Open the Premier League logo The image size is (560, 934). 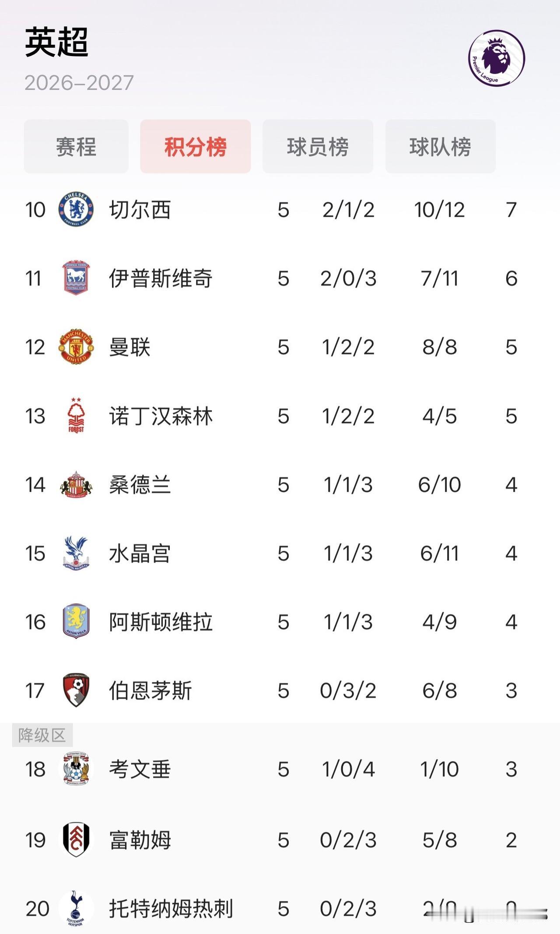[497, 58]
